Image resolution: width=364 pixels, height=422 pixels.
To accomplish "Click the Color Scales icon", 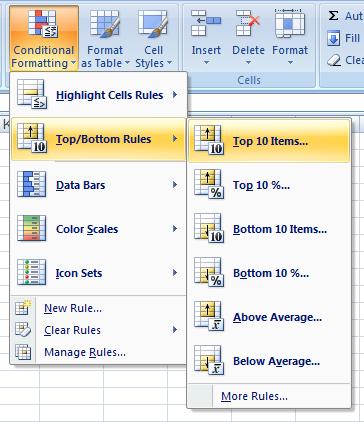I will (31, 228).
